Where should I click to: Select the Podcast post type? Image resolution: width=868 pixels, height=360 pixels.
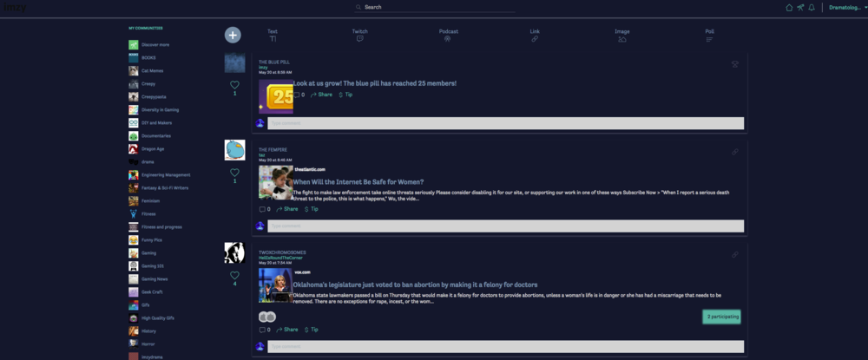click(449, 36)
